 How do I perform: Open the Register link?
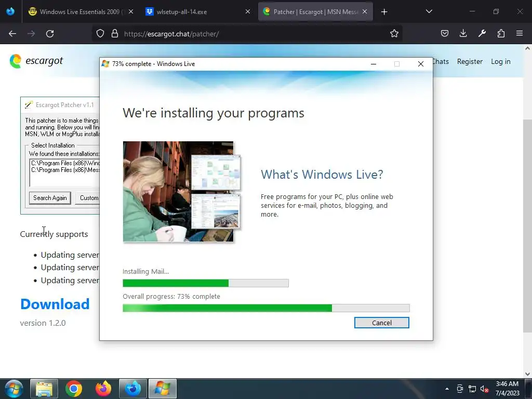470,61
